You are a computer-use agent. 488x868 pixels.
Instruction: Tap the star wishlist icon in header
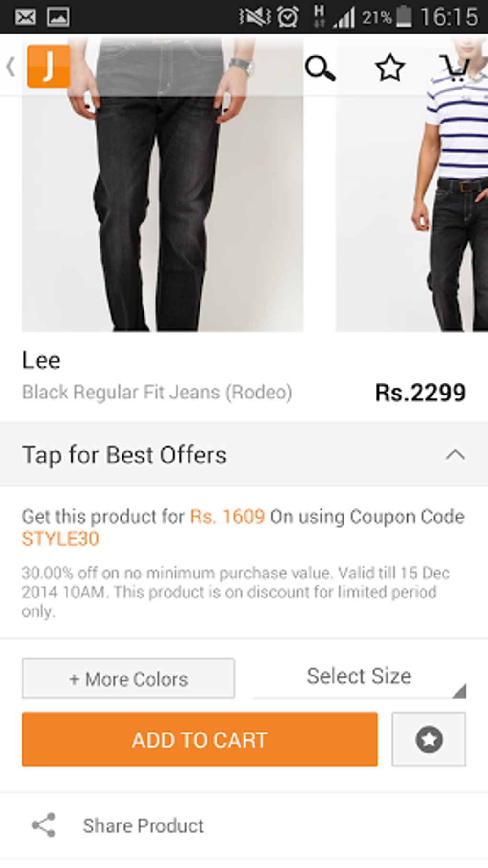tap(389, 68)
